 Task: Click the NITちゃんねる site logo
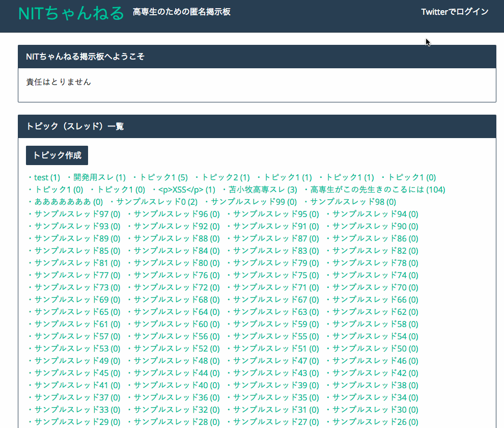[x=71, y=14]
